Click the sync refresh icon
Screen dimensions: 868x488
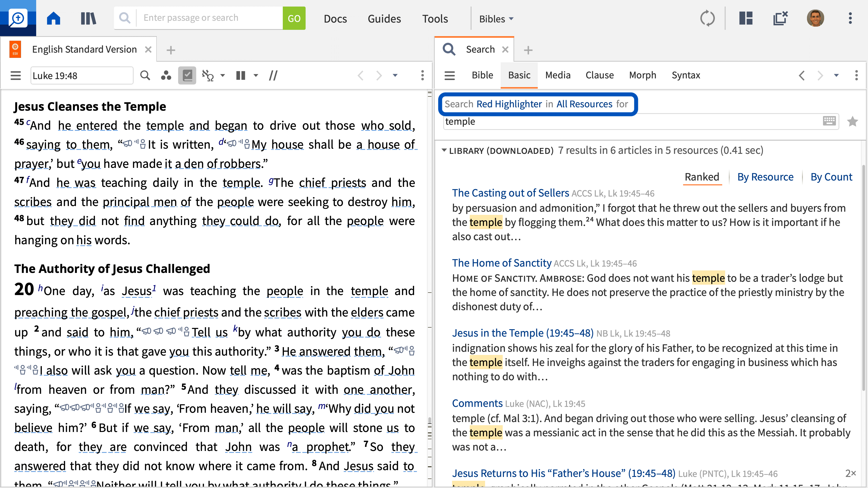point(707,18)
